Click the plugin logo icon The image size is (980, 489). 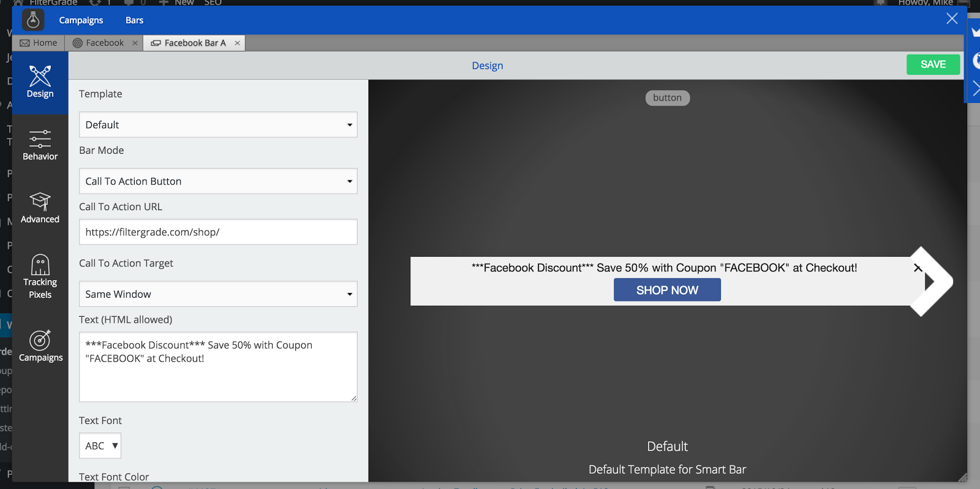click(33, 20)
